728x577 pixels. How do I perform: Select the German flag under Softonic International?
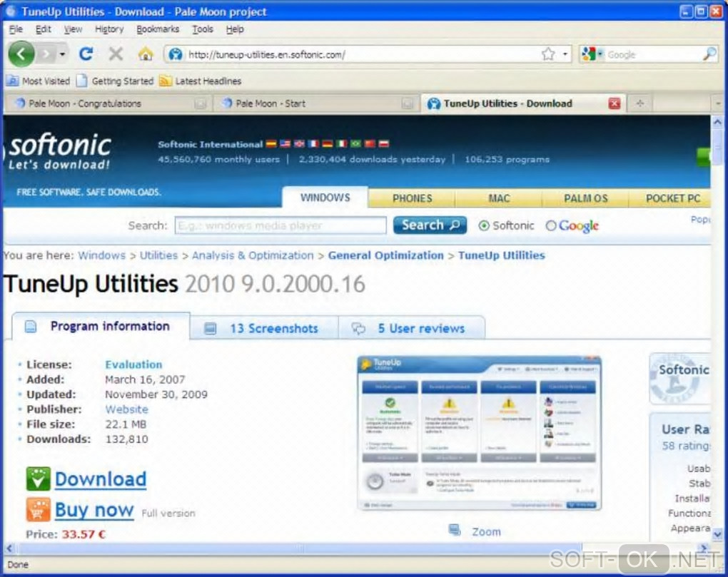pos(328,144)
